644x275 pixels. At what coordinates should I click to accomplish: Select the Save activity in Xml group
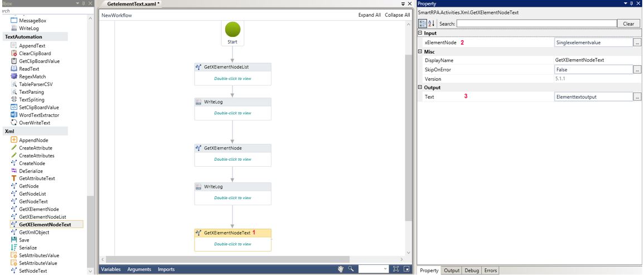pos(24,240)
